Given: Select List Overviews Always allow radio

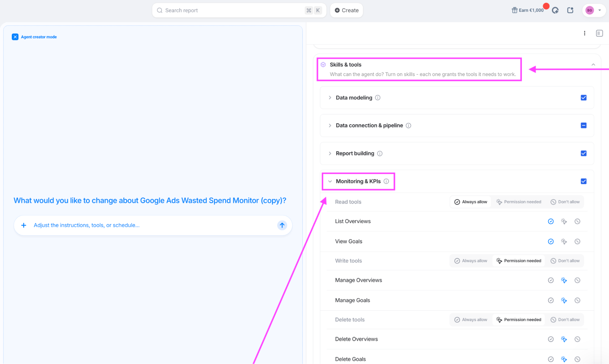Looking at the screenshot, I should point(551,221).
